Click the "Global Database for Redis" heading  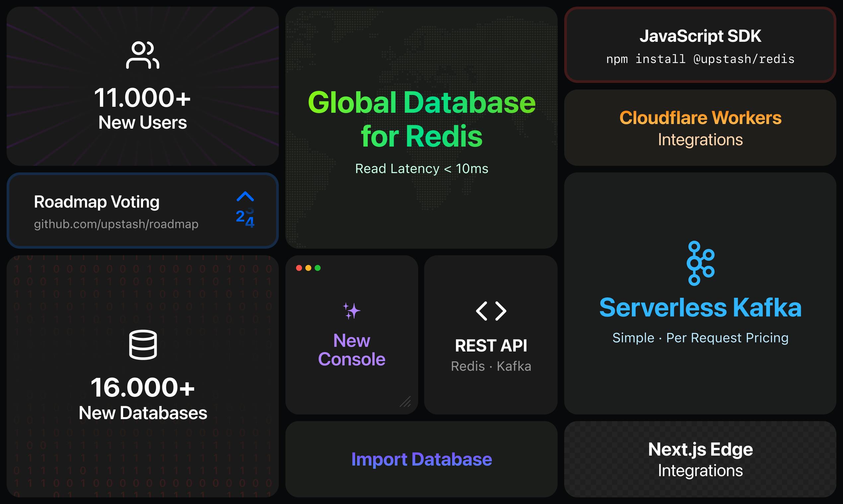point(421,119)
